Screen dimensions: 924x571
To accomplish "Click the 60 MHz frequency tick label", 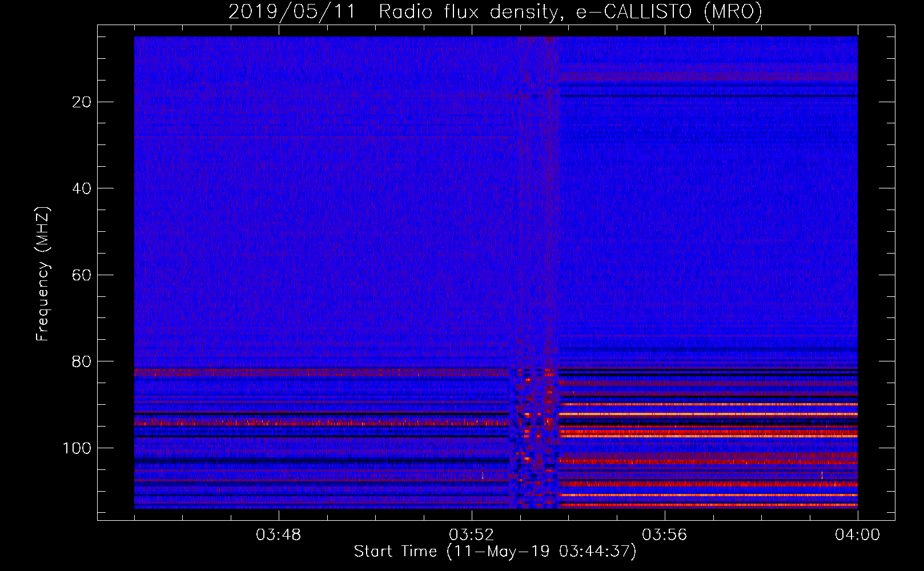I will coord(82,275).
